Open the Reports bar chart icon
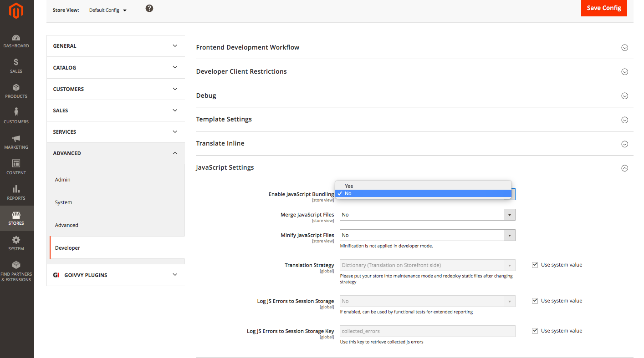 pos(16,189)
